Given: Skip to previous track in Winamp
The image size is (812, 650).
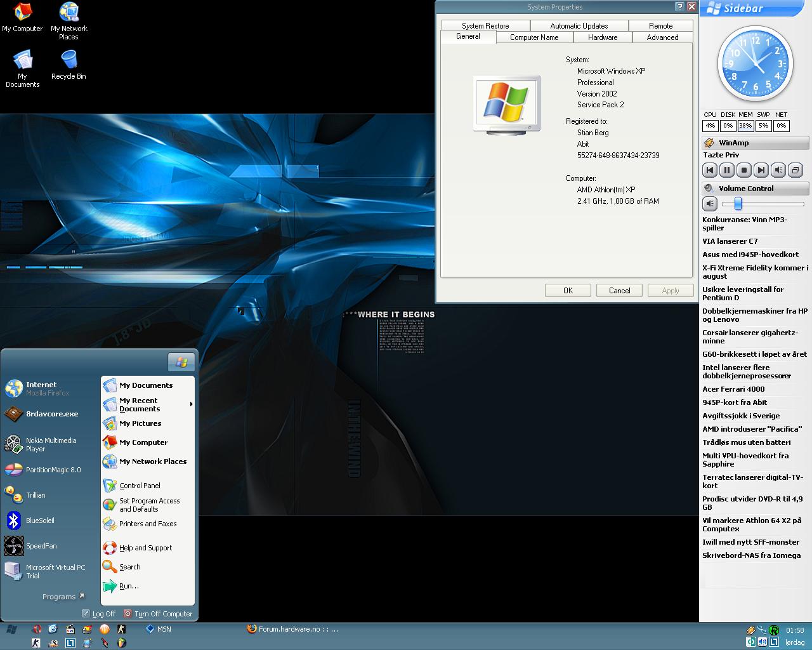Looking at the screenshot, I should pyautogui.click(x=710, y=170).
